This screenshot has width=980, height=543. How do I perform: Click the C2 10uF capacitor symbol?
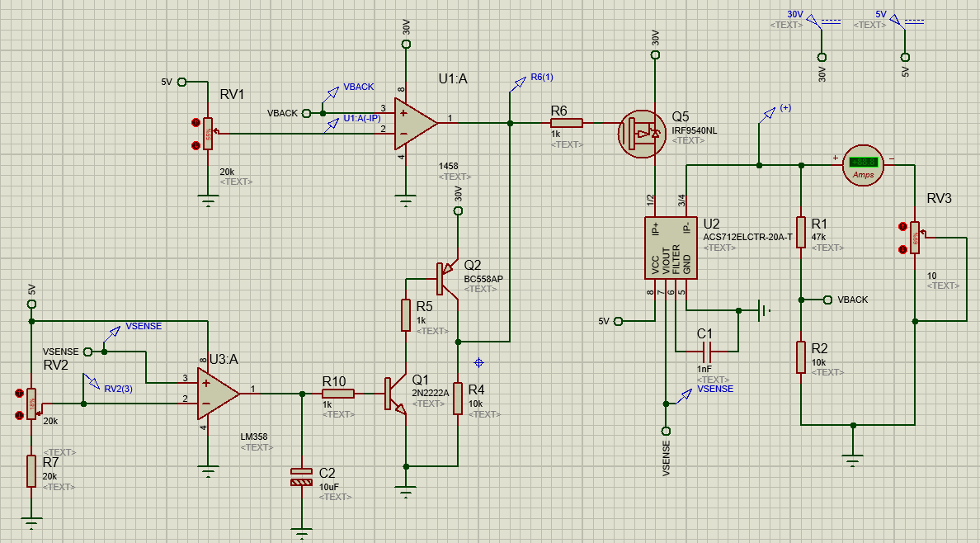[302, 476]
